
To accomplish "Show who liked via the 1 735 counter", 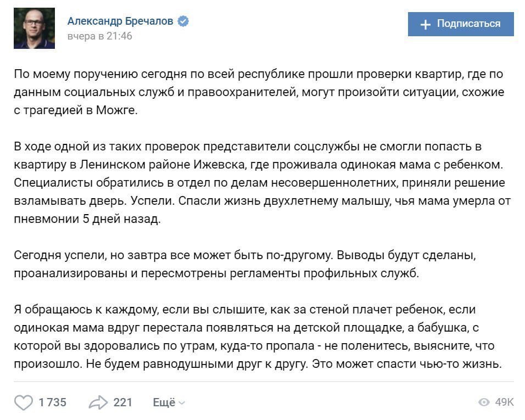I will [53, 402].
